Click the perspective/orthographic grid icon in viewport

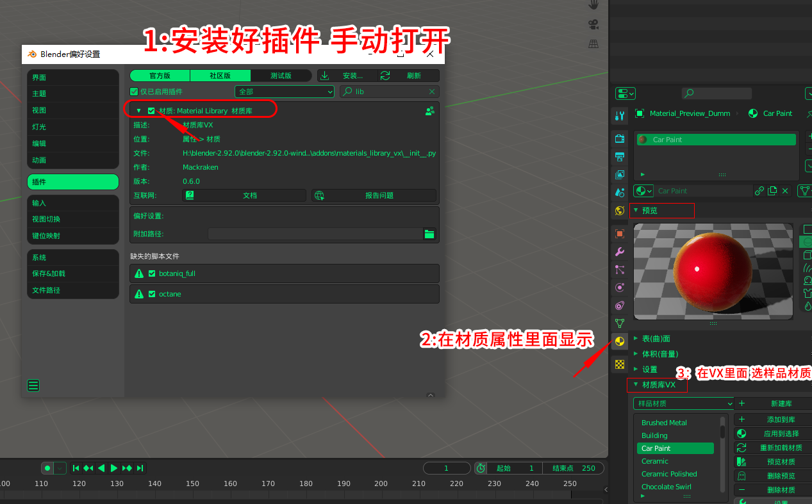coord(593,44)
